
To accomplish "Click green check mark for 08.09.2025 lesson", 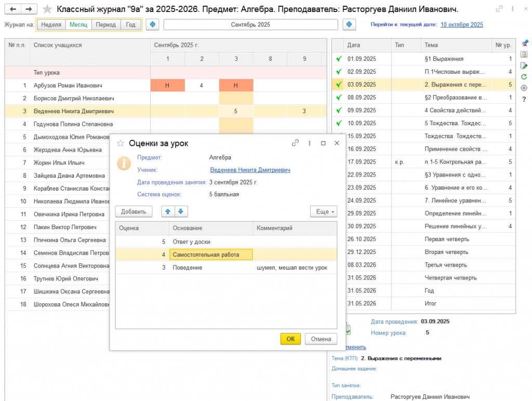I will 339,97.
